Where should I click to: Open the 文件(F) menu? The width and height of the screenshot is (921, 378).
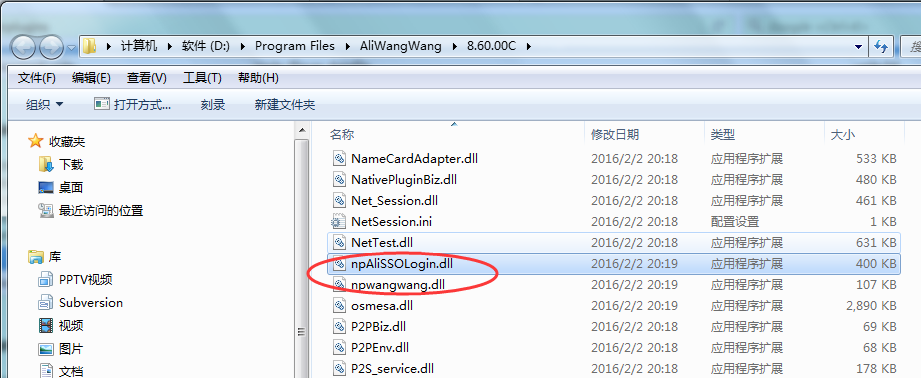[x=36, y=78]
